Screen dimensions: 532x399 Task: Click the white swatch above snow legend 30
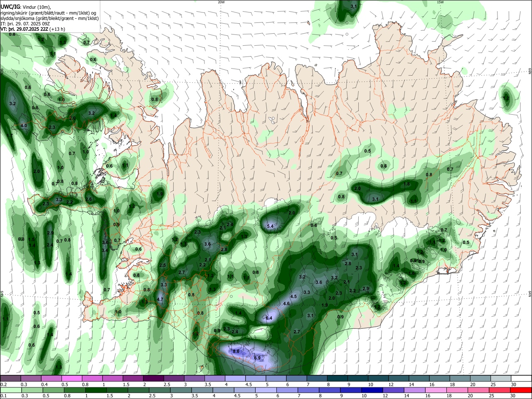(521, 379)
